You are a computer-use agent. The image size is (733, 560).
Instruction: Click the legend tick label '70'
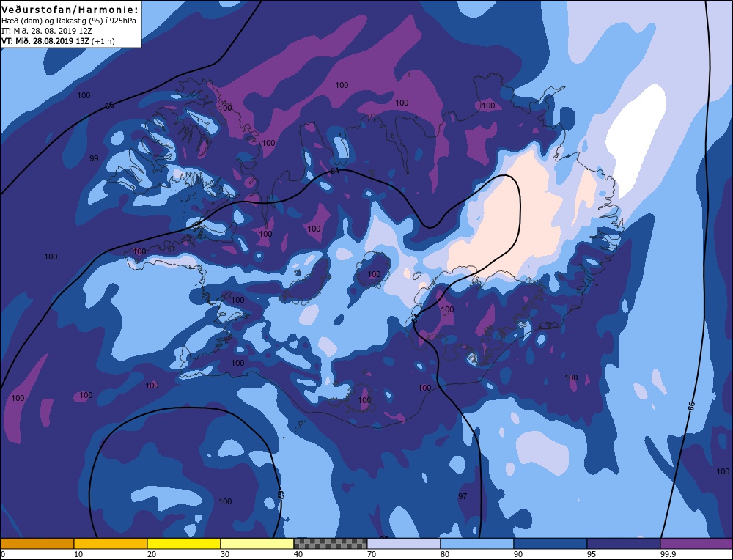click(x=372, y=554)
